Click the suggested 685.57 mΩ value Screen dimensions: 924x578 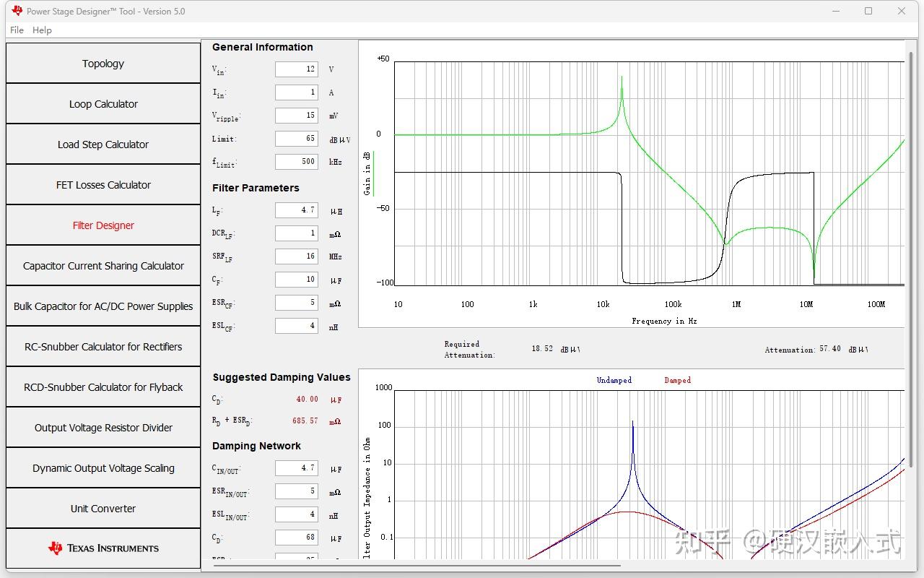tap(305, 420)
